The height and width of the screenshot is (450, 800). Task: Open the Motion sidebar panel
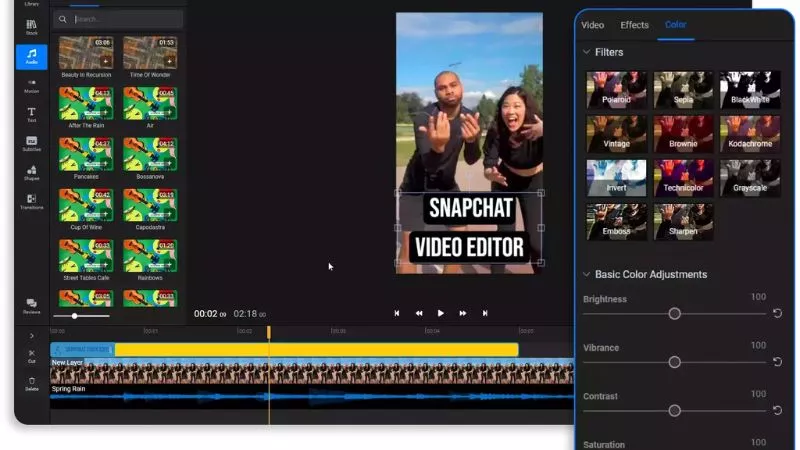[32, 86]
